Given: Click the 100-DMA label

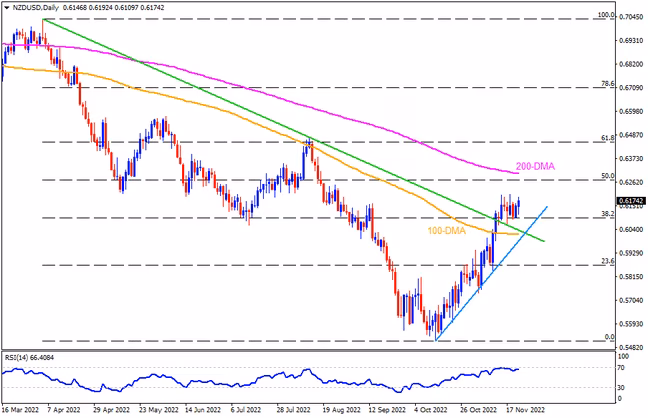Looking at the screenshot, I should point(446,231).
